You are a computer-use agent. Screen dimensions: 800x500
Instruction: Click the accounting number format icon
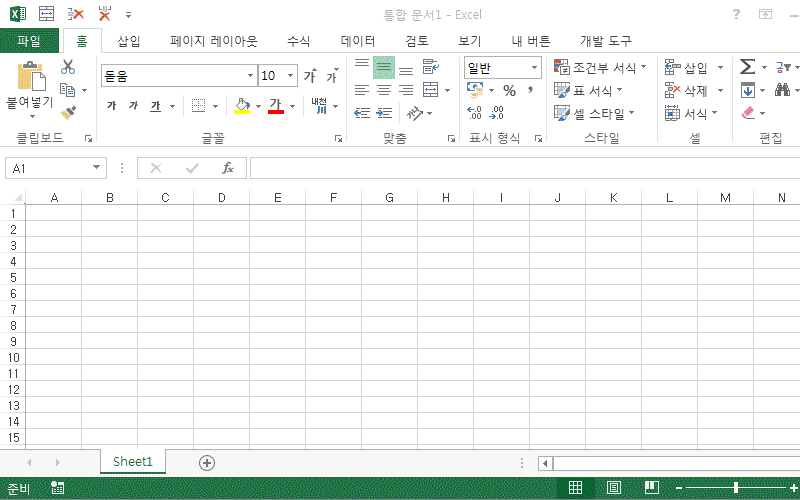(475, 90)
